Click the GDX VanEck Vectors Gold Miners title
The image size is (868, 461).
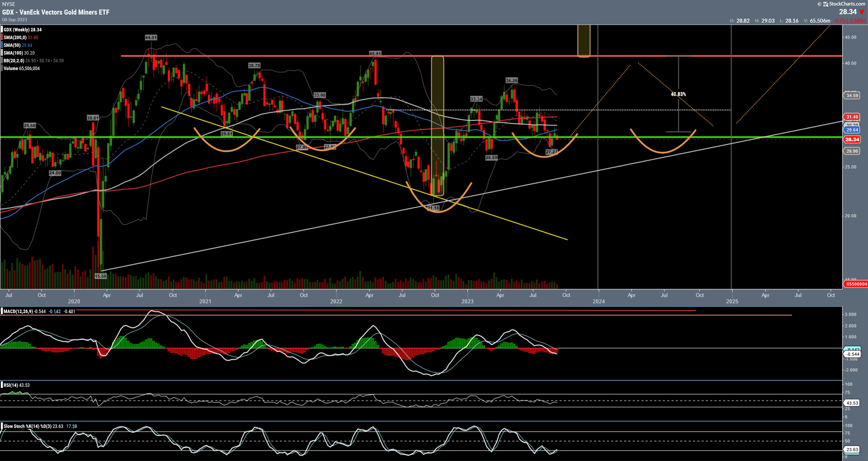pyautogui.click(x=56, y=12)
